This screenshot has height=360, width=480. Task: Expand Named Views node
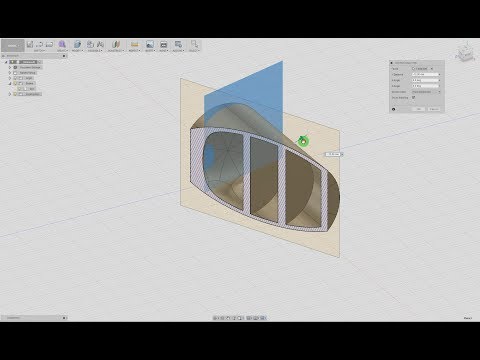pos(10,73)
